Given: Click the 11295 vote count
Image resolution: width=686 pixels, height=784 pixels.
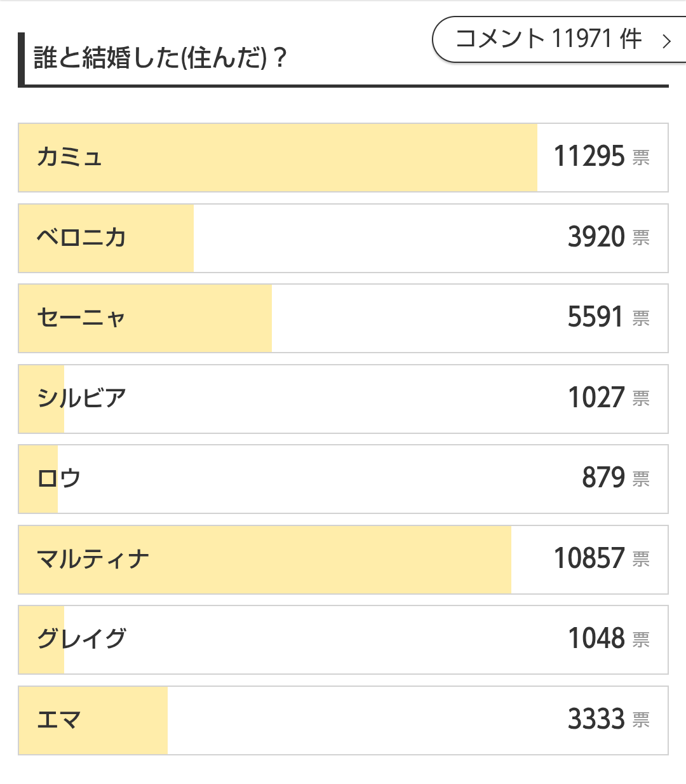Looking at the screenshot, I should click(589, 156).
